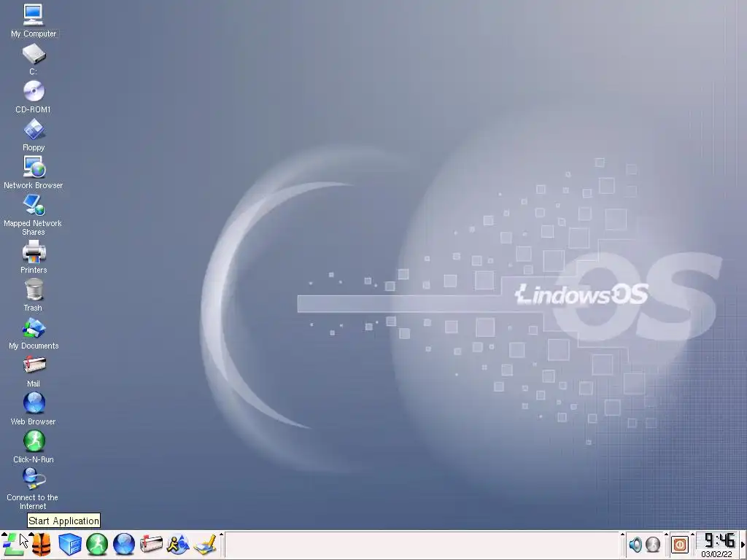Expand the arrow above the life vest icon
This screenshot has height=560, width=747.
(31, 534)
